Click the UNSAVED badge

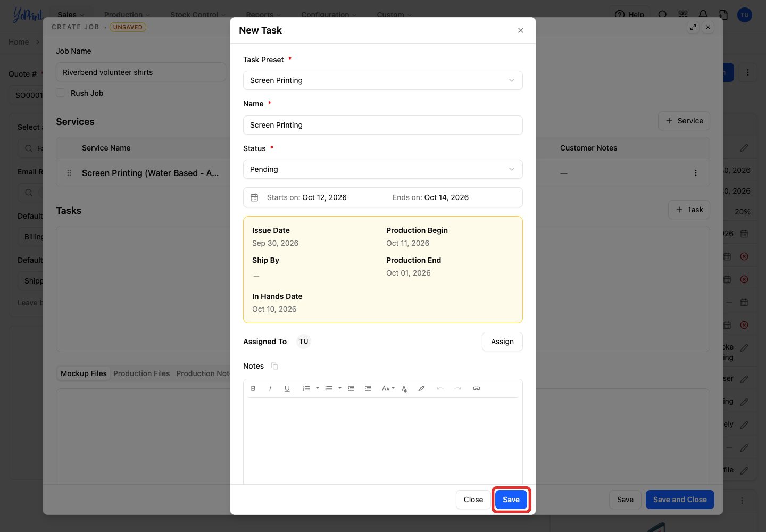(128, 27)
